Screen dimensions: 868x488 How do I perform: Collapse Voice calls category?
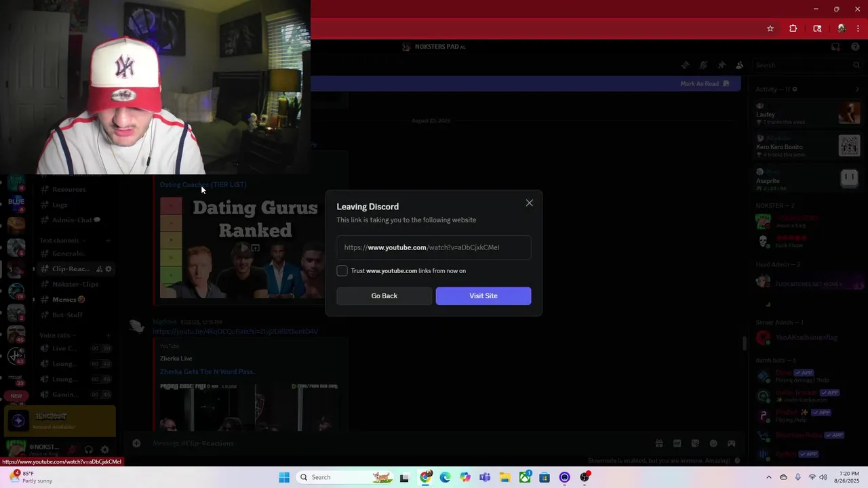(57, 335)
